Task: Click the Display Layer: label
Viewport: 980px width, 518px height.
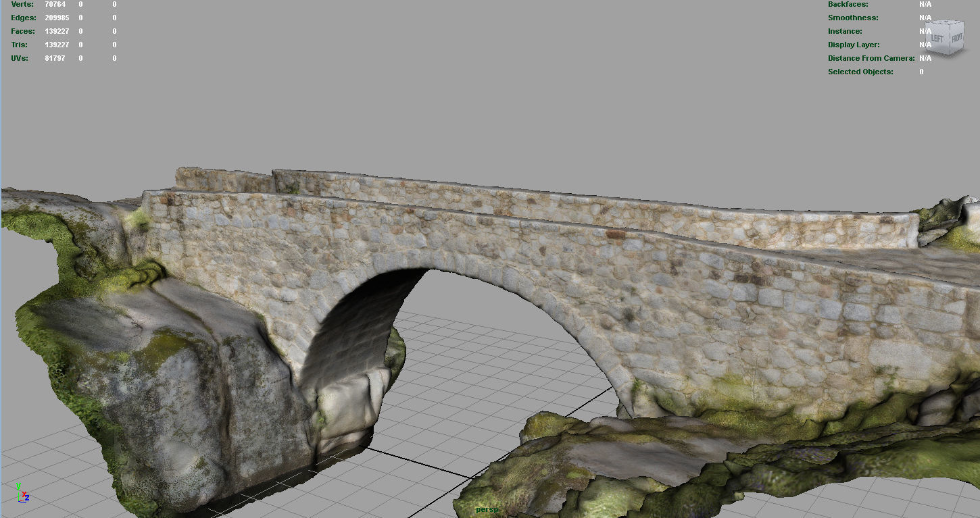Action: [854, 45]
